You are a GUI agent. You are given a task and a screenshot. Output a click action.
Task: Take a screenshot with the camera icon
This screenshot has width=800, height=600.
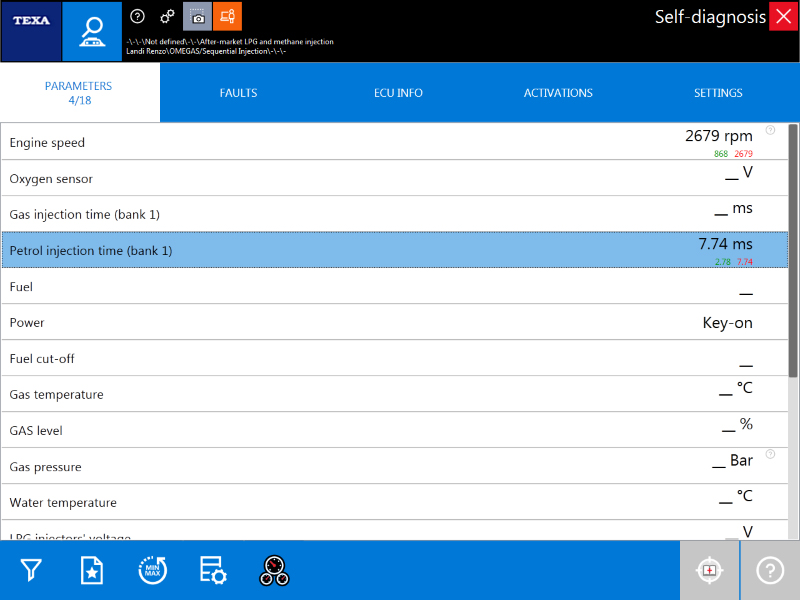pyautogui.click(x=197, y=17)
